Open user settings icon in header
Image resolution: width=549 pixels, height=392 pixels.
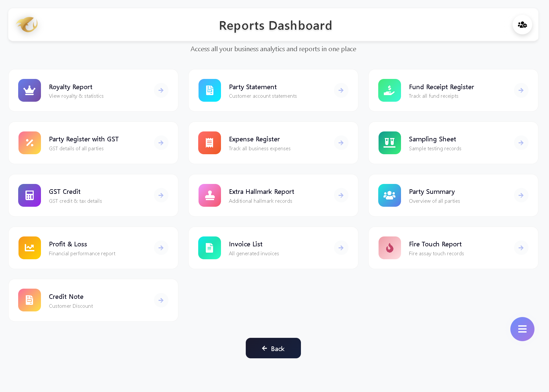tap(522, 25)
